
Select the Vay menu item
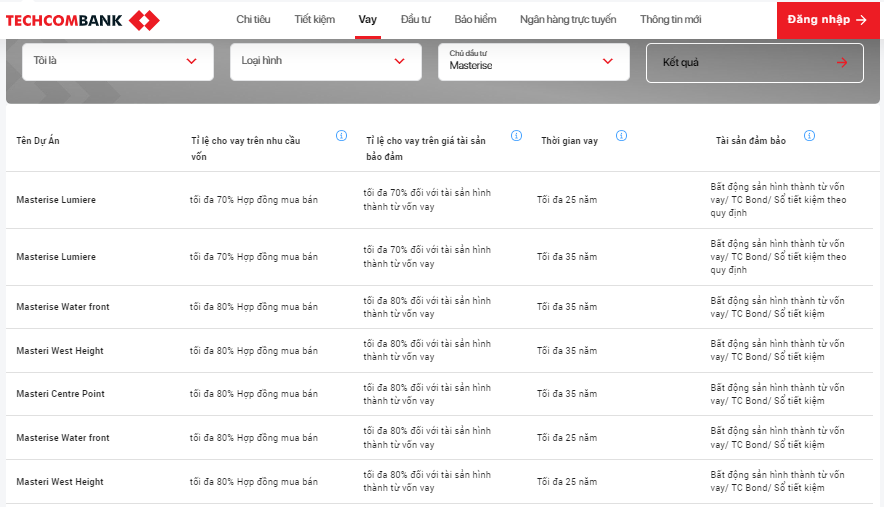click(x=368, y=19)
